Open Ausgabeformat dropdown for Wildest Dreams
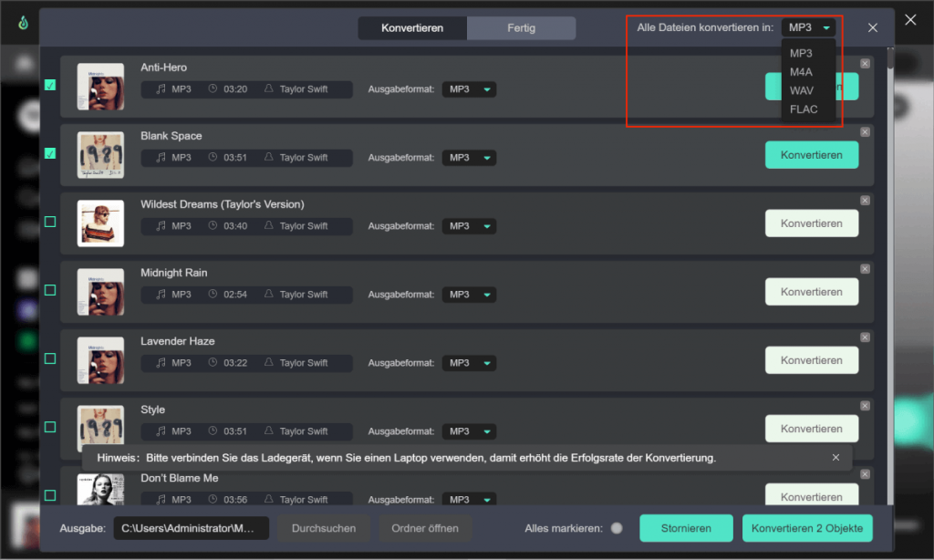This screenshot has height=560, width=934. [469, 226]
